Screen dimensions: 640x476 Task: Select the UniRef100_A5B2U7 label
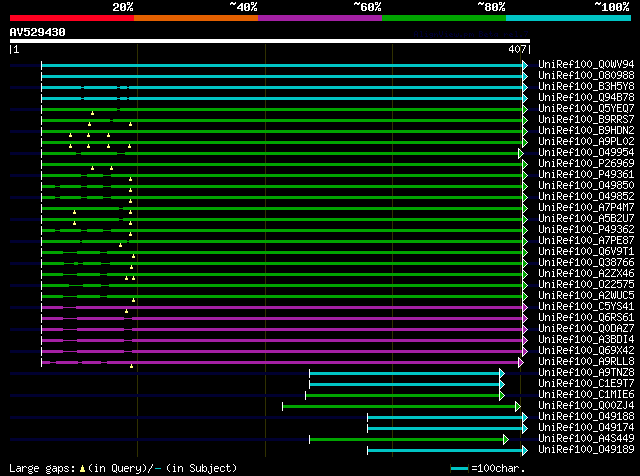click(586, 219)
